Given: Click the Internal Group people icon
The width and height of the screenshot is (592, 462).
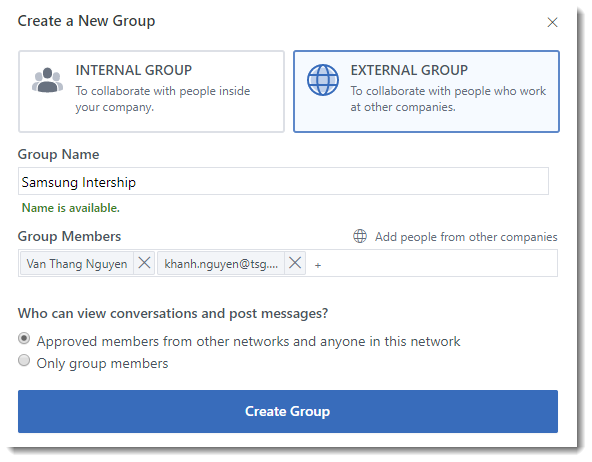Looking at the screenshot, I should point(47,80).
